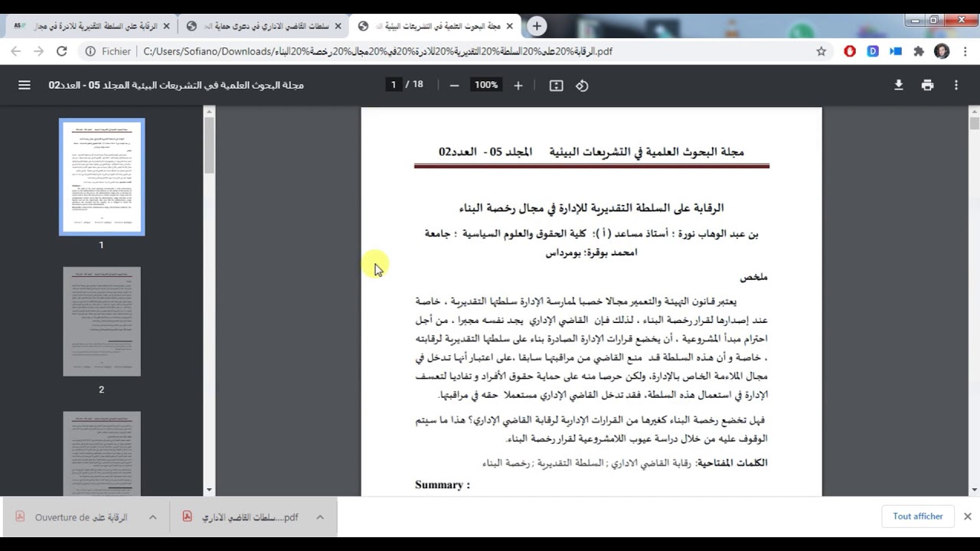Image resolution: width=980 pixels, height=551 pixels.
Task: Print the PDF document
Action: click(927, 85)
